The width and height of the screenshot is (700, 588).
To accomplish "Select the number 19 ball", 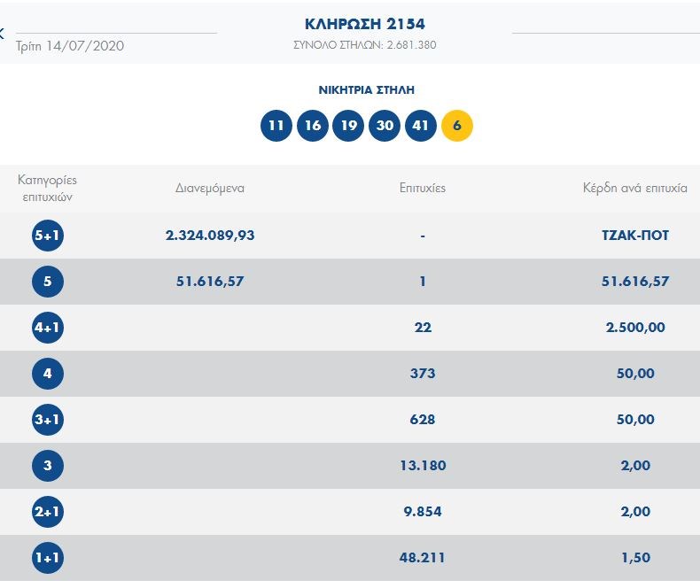I will (x=348, y=125).
